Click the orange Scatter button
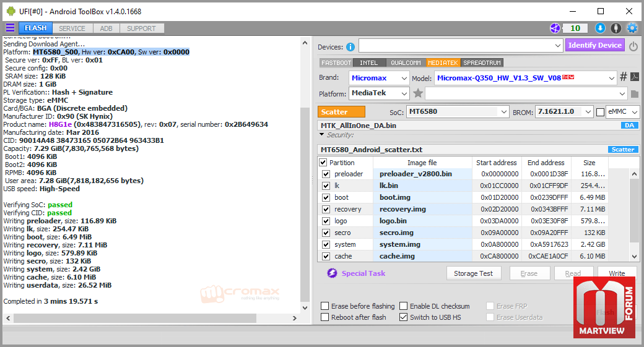644x347 pixels. tap(341, 111)
